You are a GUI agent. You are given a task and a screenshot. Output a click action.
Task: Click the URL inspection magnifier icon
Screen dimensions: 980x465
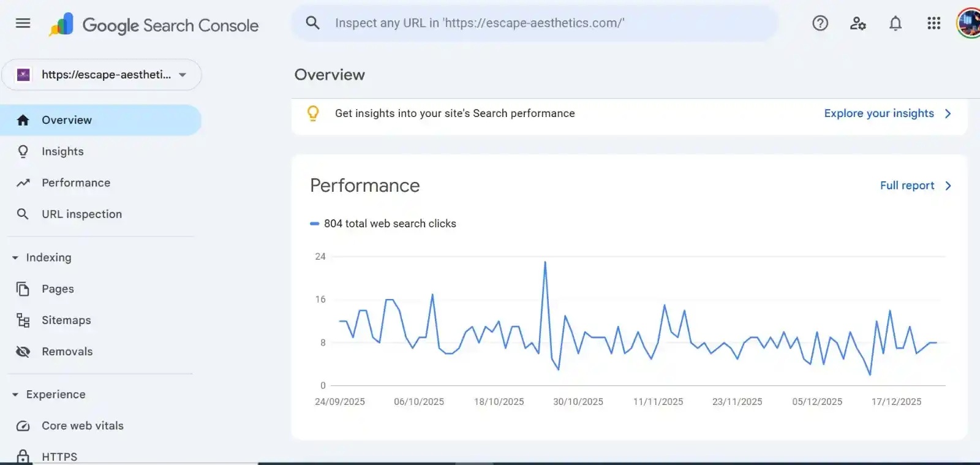click(23, 214)
